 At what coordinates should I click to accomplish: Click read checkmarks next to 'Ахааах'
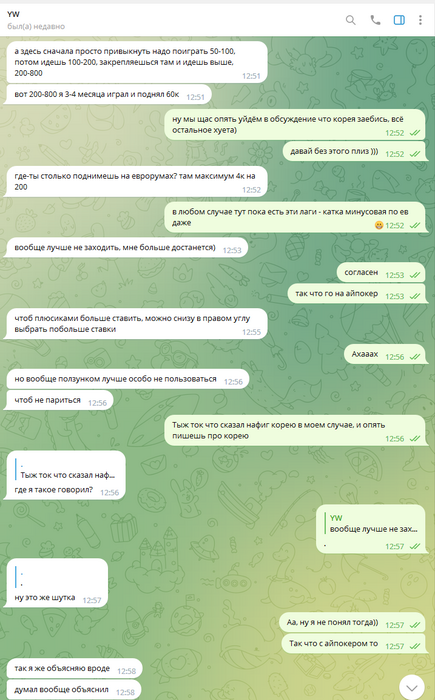[415, 357]
